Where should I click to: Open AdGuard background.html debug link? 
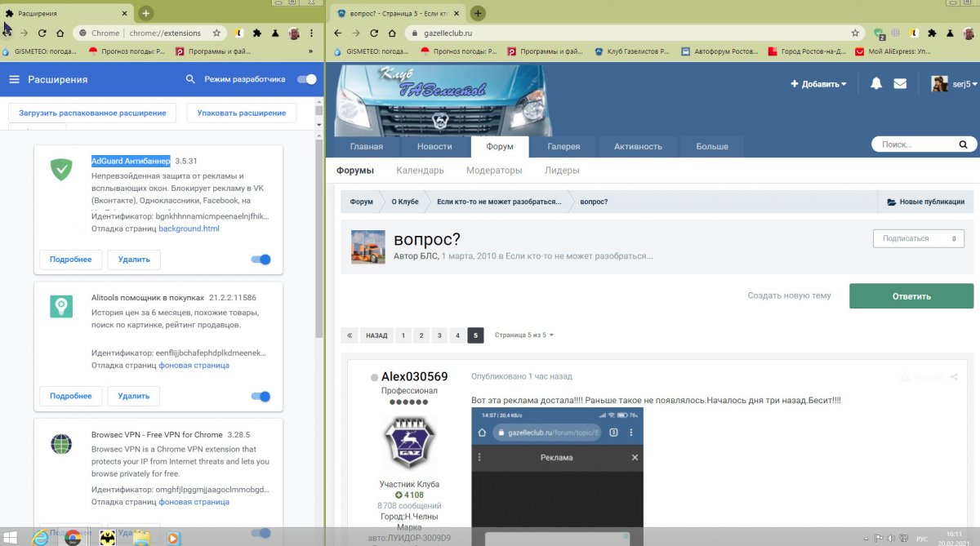pyautogui.click(x=189, y=229)
